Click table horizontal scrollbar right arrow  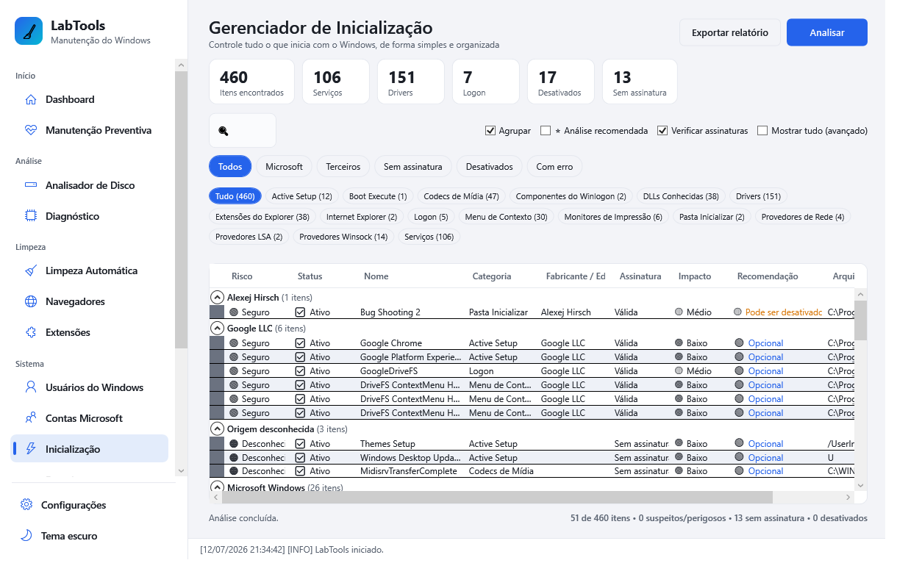coord(848,498)
